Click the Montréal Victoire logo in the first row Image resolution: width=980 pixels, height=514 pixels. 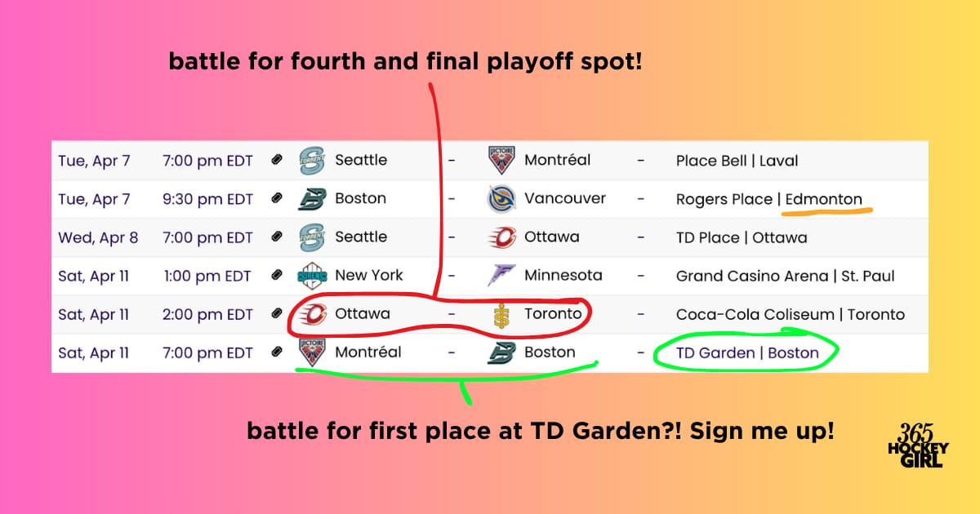point(501,161)
